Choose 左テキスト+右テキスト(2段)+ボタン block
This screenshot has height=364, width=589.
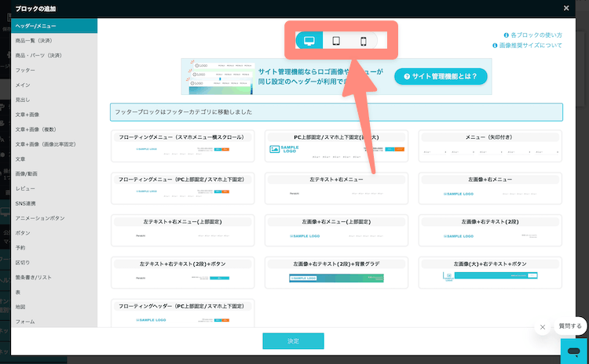tap(182, 273)
